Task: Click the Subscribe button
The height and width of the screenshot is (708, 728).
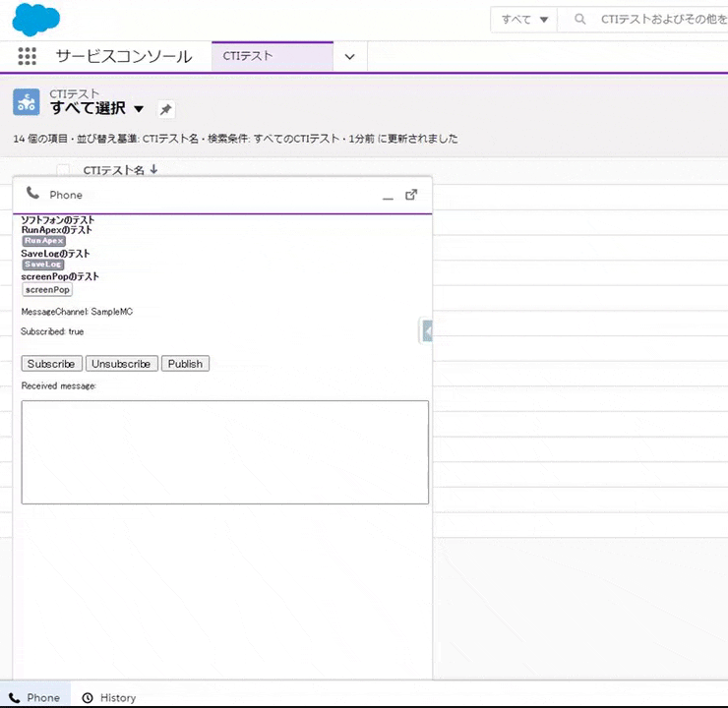Action: coord(51,364)
